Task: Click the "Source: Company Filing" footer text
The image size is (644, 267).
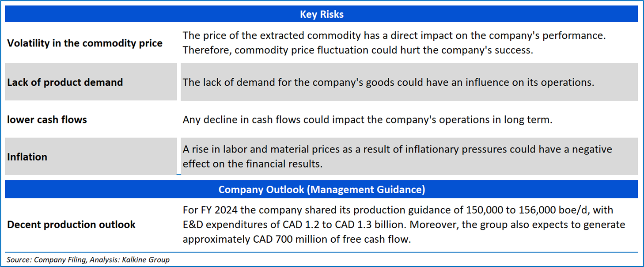Action: pyautogui.click(x=46, y=259)
